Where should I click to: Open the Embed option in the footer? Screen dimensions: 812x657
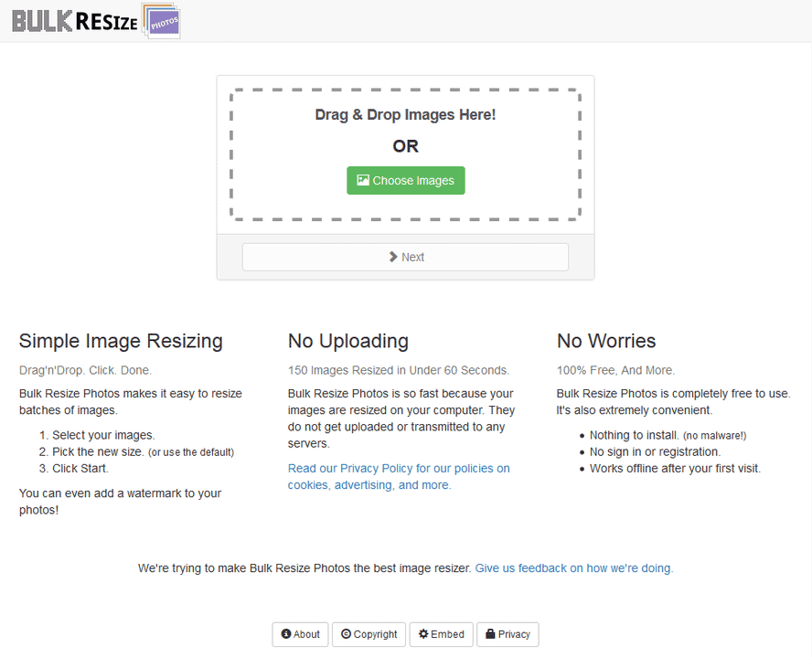click(441, 634)
